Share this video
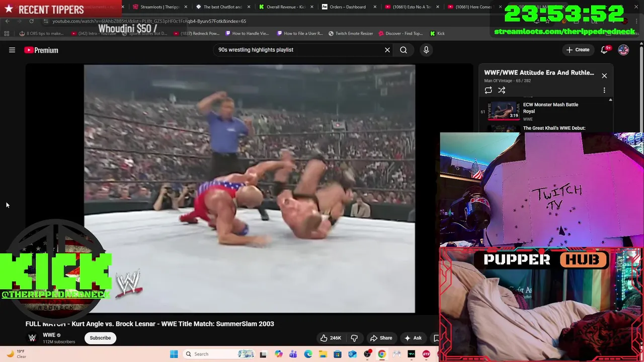Screen dimensions: 644x362 pyautogui.click(x=381, y=338)
